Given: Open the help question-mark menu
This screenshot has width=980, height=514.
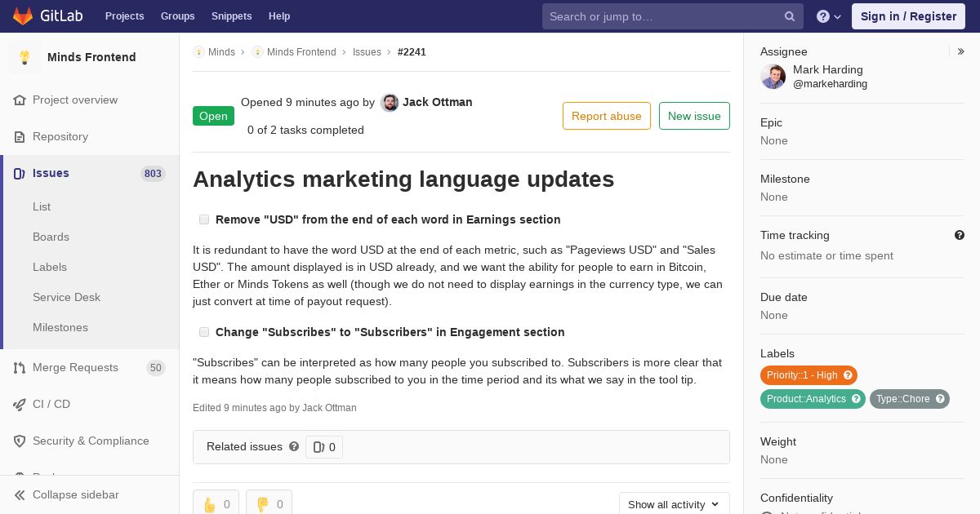Looking at the screenshot, I should coord(829,16).
